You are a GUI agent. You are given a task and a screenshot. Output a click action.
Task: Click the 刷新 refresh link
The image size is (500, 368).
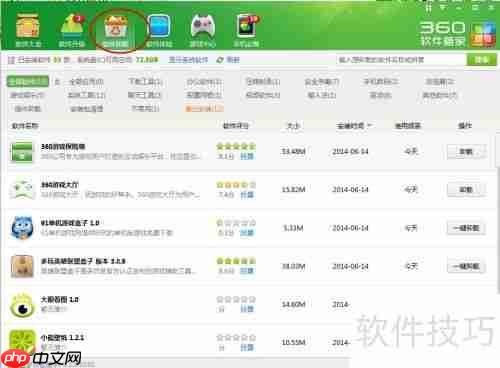tap(233, 60)
